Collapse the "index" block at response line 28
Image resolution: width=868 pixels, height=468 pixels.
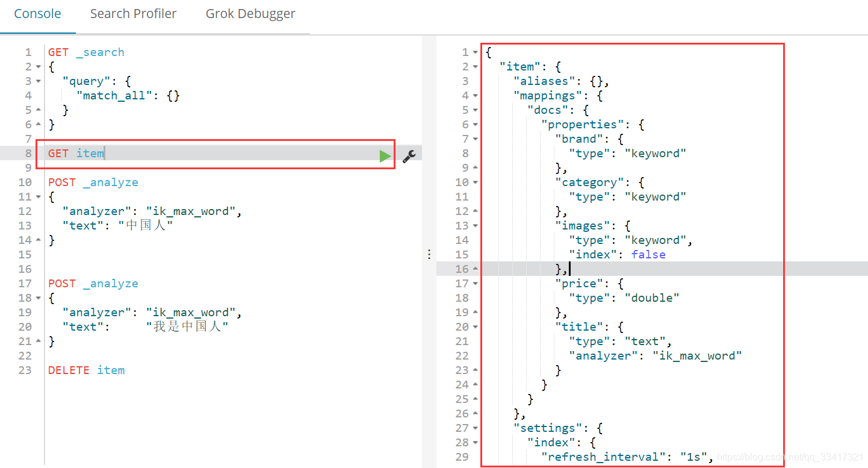pyautogui.click(x=475, y=443)
